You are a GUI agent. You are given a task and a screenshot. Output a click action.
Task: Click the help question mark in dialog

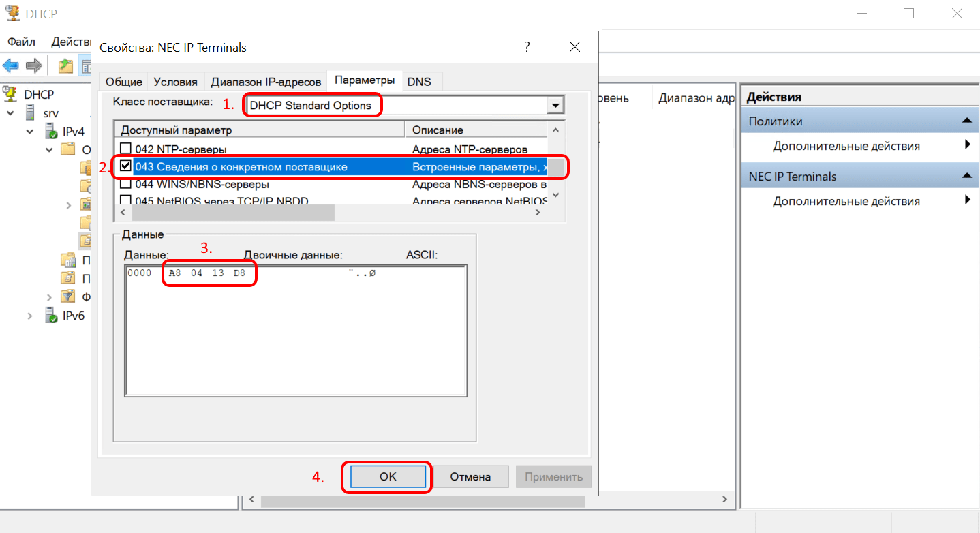point(526,47)
